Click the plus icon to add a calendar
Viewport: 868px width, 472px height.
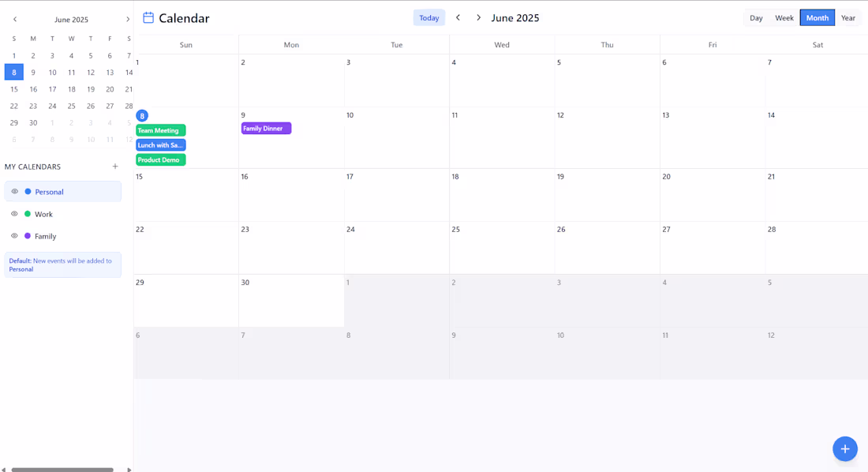(115, 167)
